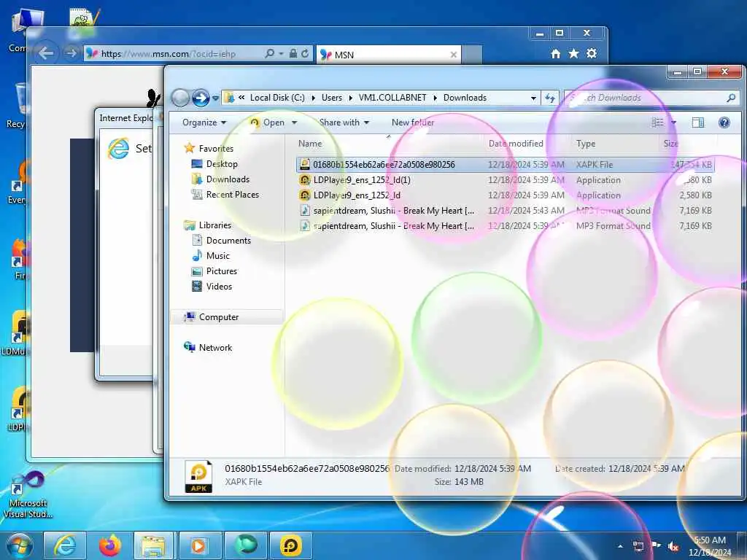
Task: Select the Break My Heart MP3 modified 5:43 AM
Action: [505, 211]
